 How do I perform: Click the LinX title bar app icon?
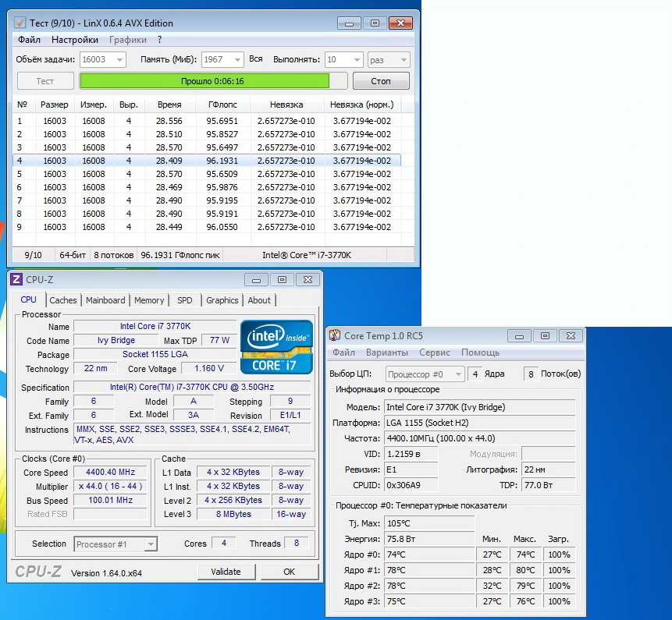(x=20, y=23)
